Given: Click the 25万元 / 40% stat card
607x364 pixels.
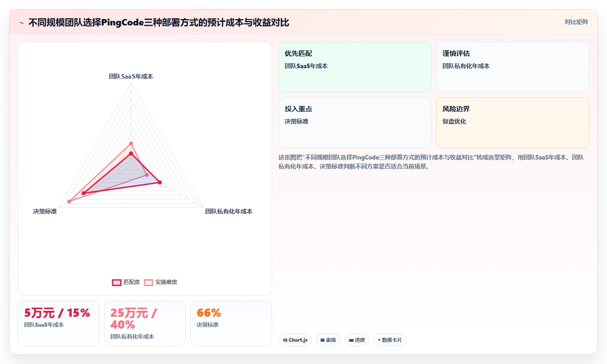Looking at the screenshot, I should (145, 323).
